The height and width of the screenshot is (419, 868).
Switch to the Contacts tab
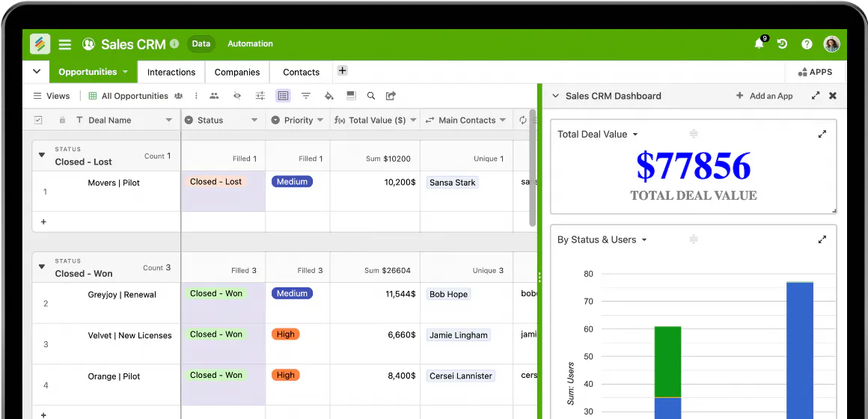coord(301,72)
